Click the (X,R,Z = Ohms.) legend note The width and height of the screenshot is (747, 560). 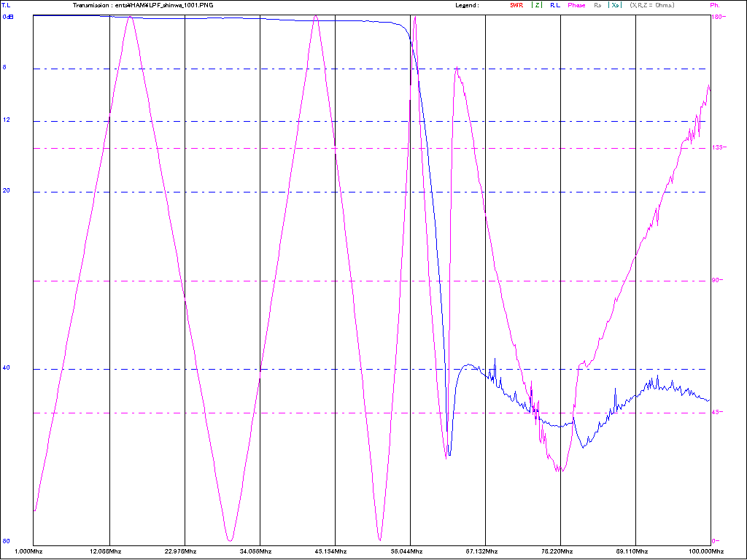(652, 5)
